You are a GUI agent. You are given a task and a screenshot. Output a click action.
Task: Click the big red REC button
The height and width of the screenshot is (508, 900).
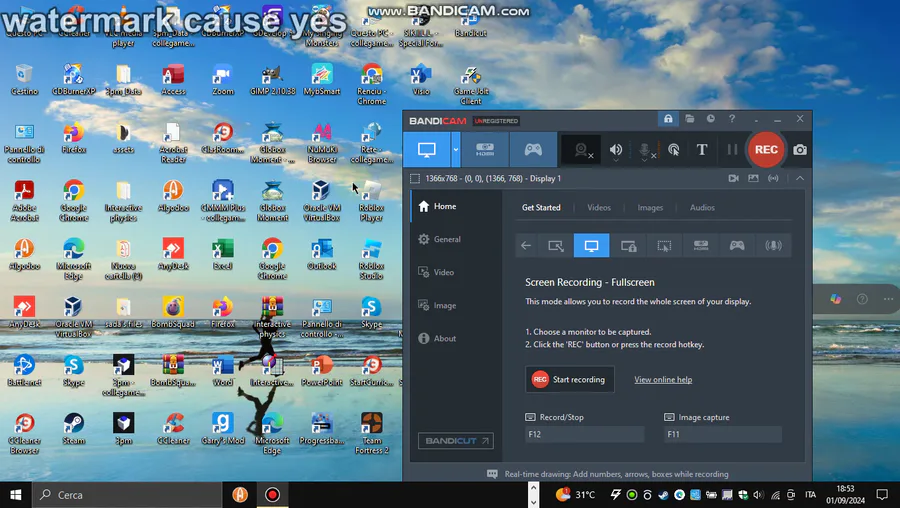pos(766,150)
